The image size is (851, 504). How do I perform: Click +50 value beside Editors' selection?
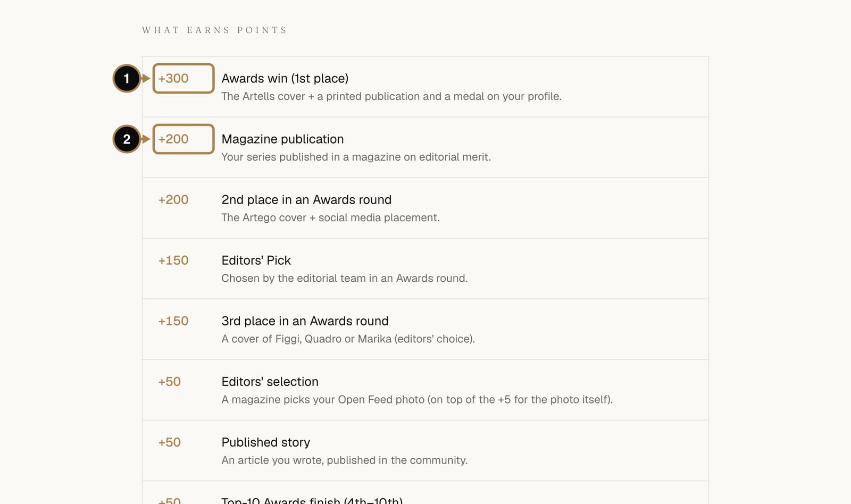click(170, 382)
